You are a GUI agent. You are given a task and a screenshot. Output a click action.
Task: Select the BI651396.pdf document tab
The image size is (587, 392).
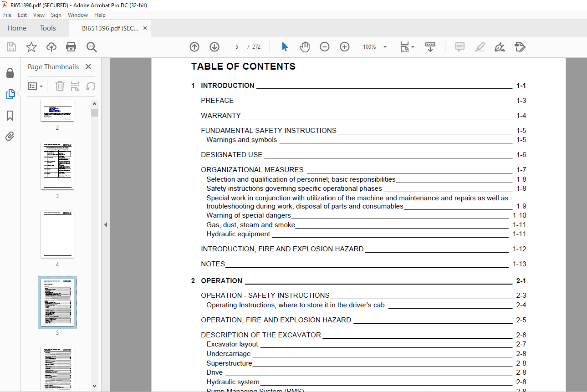coord(110,28)
